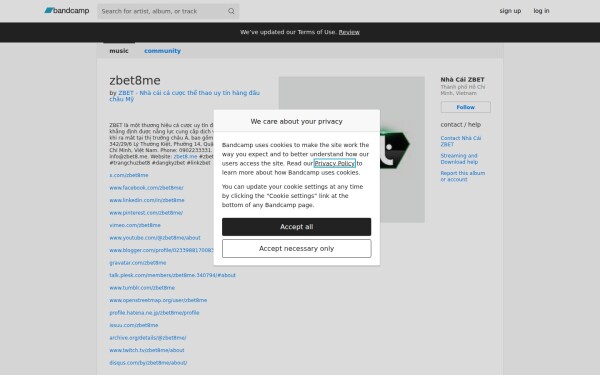Open Contact Nhà Cái ZBET link
The height and width of the screenshot is (375, 600).
(461, 141)
